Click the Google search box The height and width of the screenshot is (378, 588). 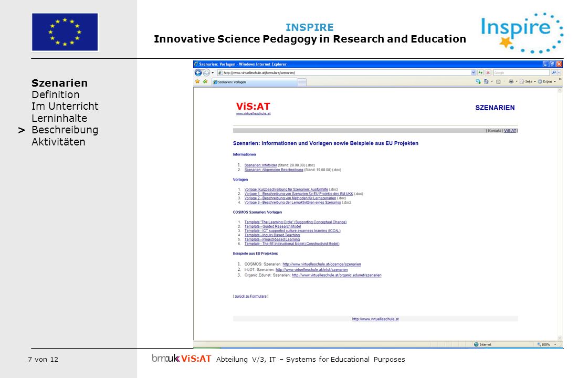(x=521, y=73)
